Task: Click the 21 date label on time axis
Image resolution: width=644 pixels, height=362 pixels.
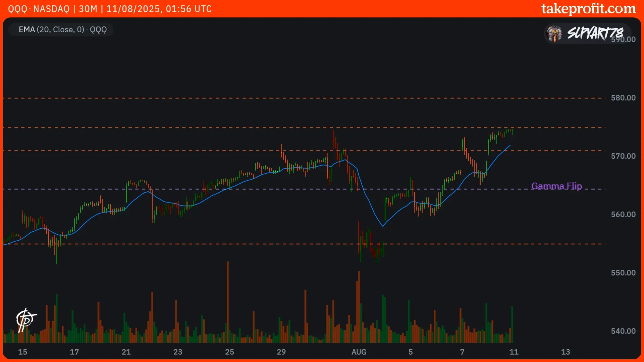Action: (126, 352)
